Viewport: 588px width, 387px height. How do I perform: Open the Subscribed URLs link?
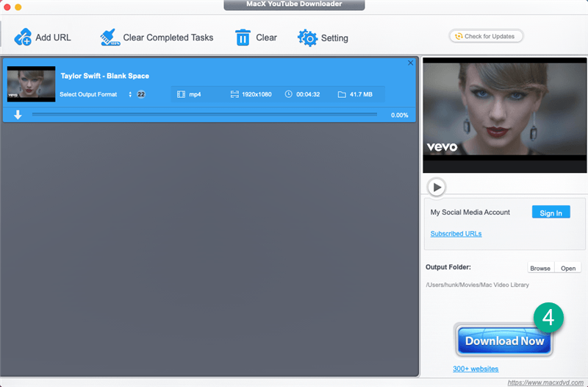pyautogui.click(x=456, y=233)
